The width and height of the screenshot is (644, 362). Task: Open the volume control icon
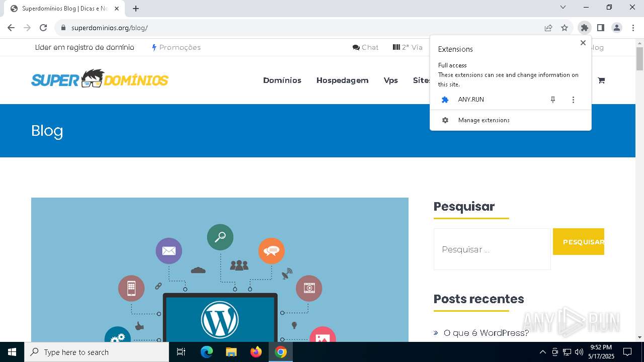[x=579, y=352]
